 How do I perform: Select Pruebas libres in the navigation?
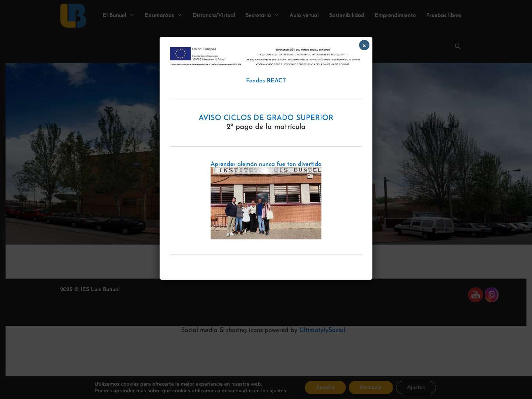(x=443, y=16)
